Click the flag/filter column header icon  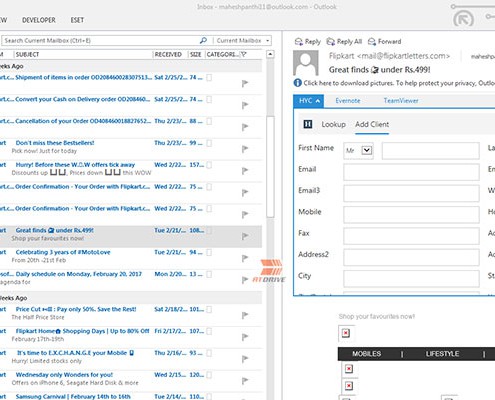point(244,54)
